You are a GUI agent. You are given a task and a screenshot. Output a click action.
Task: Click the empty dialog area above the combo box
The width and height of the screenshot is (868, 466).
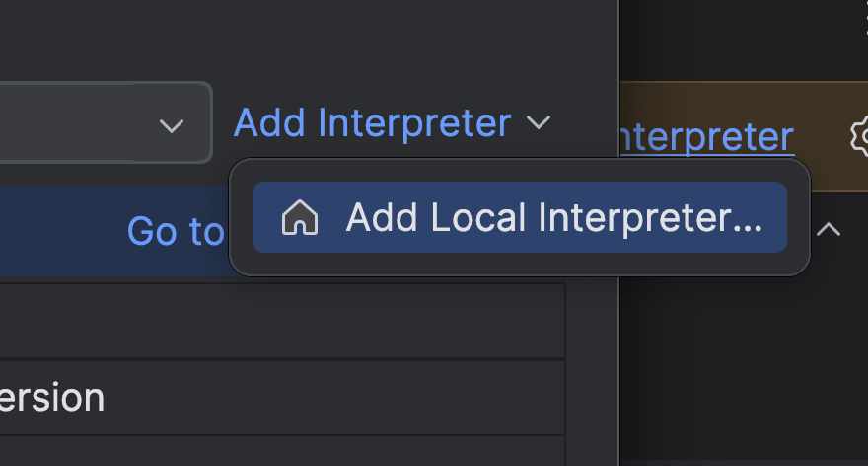click(x=296, y=39)
